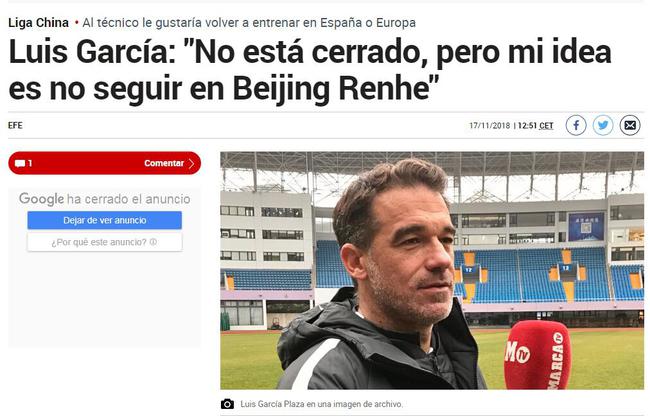650x416 pixels.
Task: Click Dejar de ver anuncio button
Action: click(104, 220)
